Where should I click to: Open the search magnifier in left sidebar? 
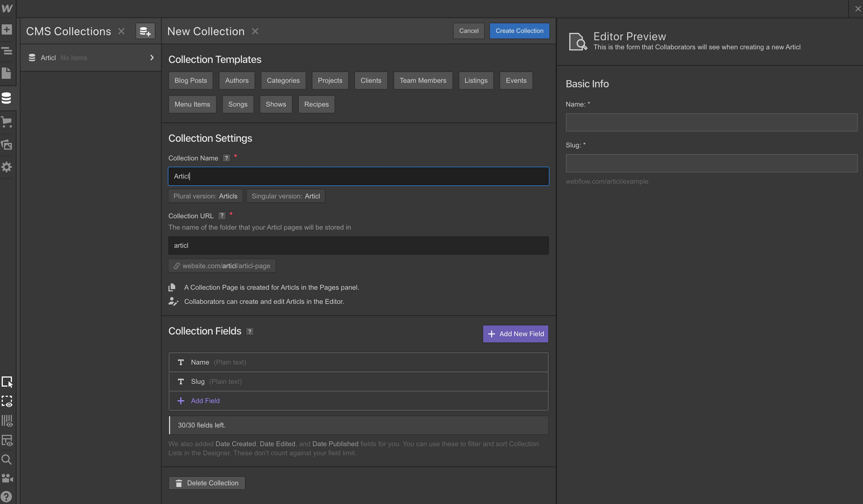(x=7, y=459)
